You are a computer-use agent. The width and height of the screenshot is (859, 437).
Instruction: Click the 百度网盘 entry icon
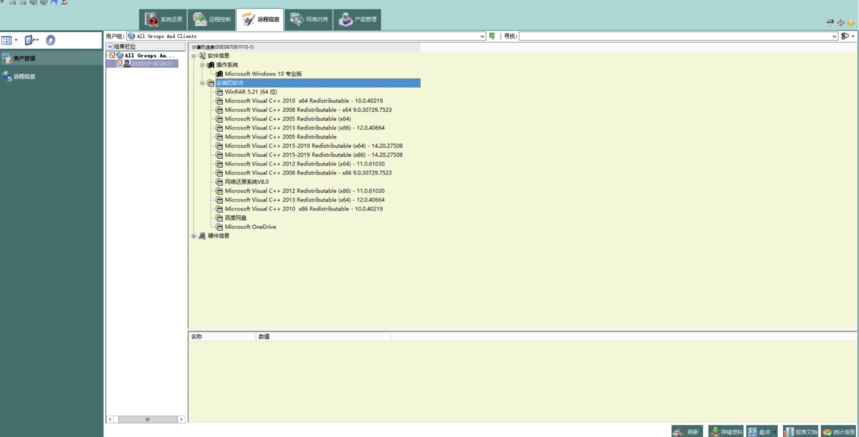coord(219,218)
